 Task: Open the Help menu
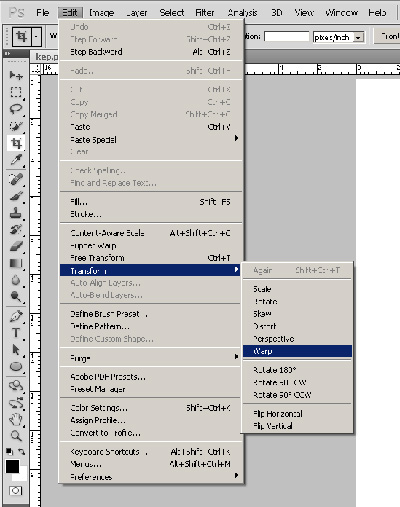pos(377,13)
